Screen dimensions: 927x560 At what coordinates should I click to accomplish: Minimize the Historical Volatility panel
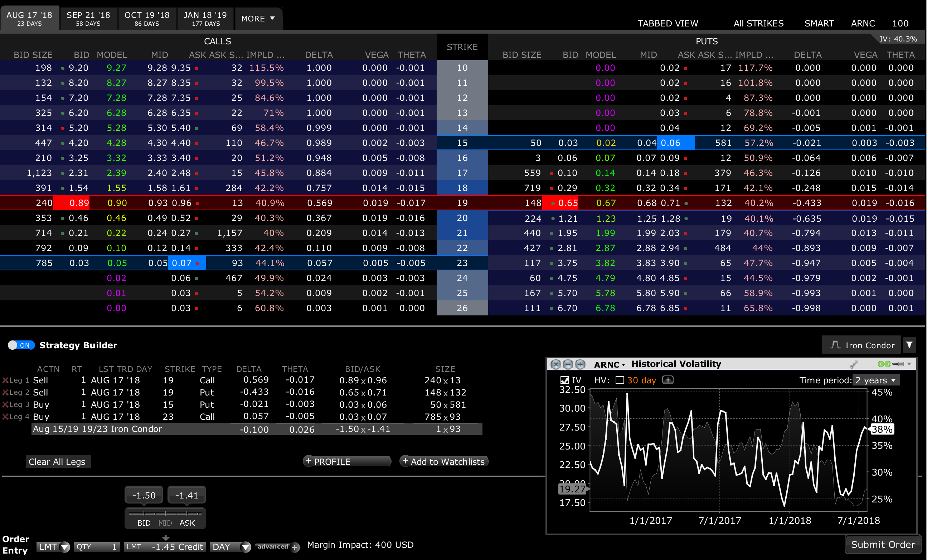(x=568, y=364)
